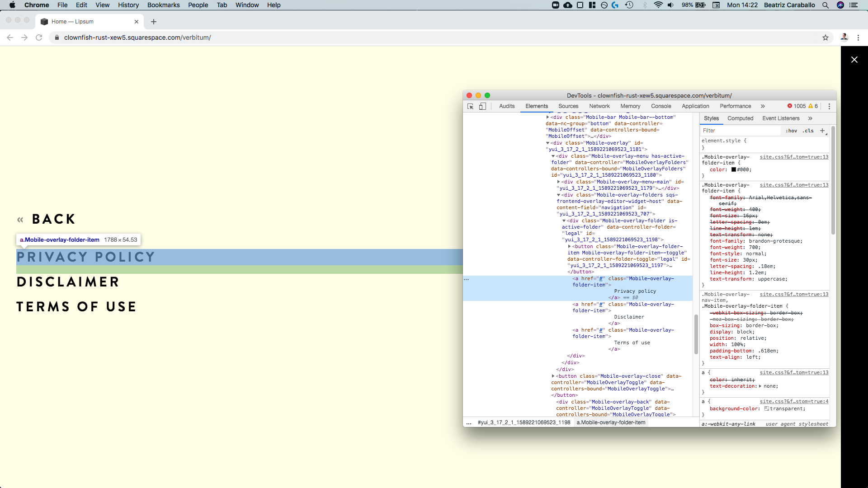This screenshot has height=488, width=868.
Task: Expand the Mobile-overlay-close button node
Action: coord(553,376)
